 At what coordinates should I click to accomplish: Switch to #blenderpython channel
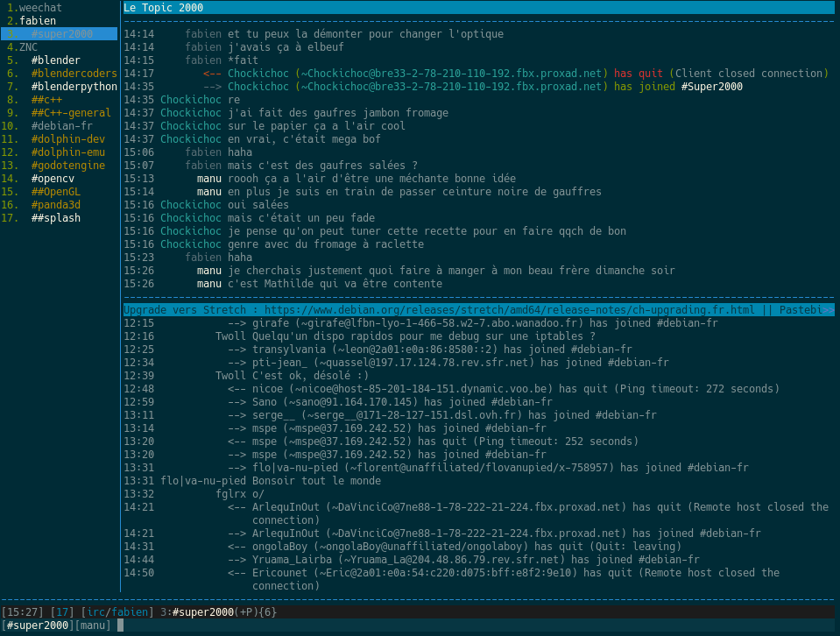coord(74,86)
